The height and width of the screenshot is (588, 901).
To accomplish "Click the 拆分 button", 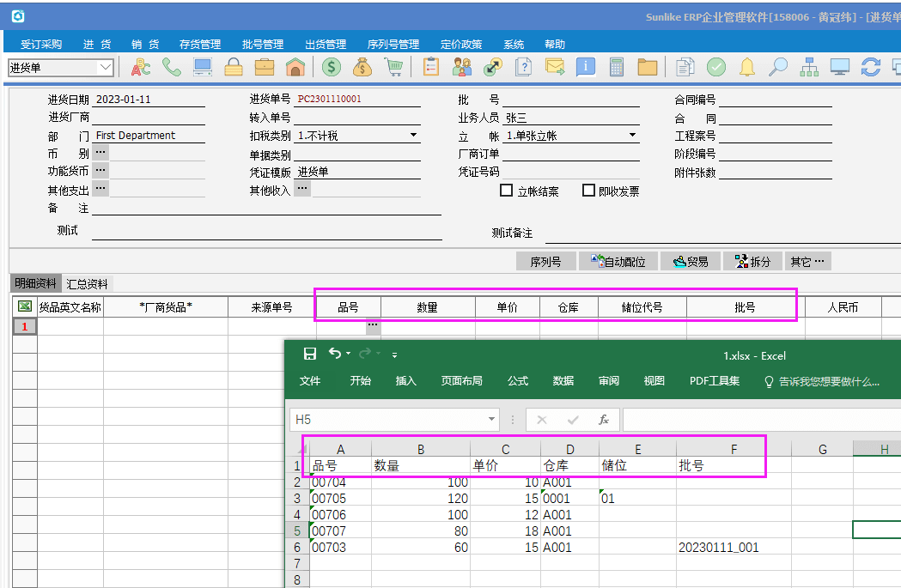I will [752, 262].
